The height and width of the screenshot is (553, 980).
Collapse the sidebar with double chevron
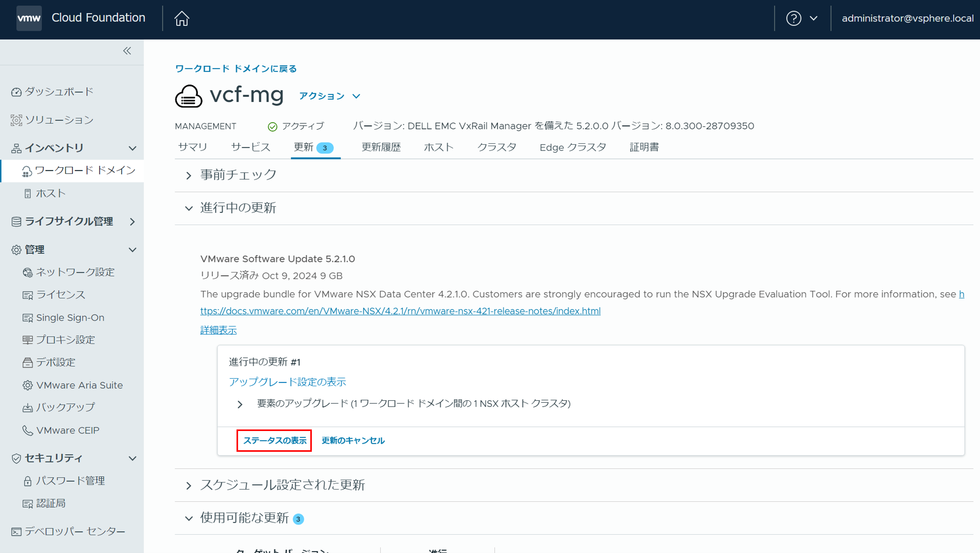(x=127, y=51)
